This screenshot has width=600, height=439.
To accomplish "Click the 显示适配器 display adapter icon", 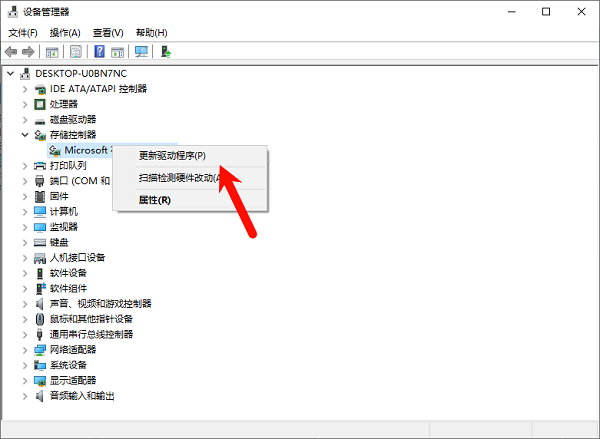I will (x=40, y=380).
